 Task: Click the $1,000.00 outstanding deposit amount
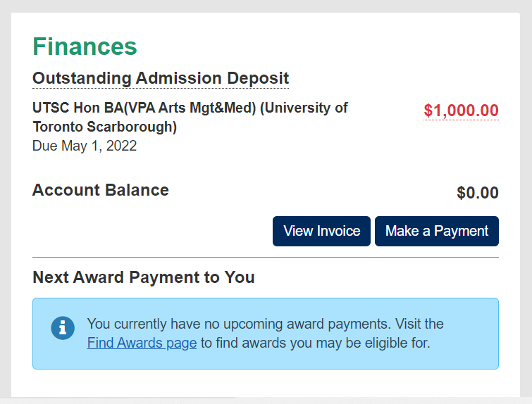pyautogui.click(x=461, y=111)
